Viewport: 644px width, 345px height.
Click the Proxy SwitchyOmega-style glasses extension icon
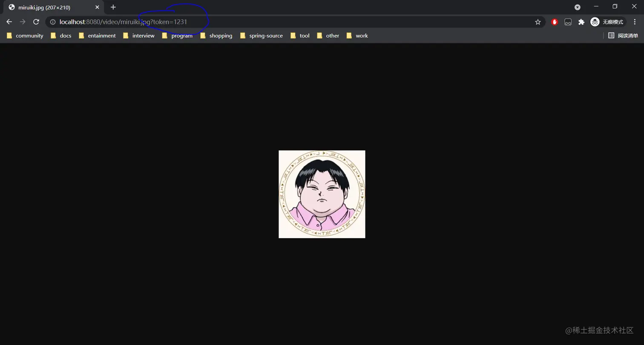(568, 22)
